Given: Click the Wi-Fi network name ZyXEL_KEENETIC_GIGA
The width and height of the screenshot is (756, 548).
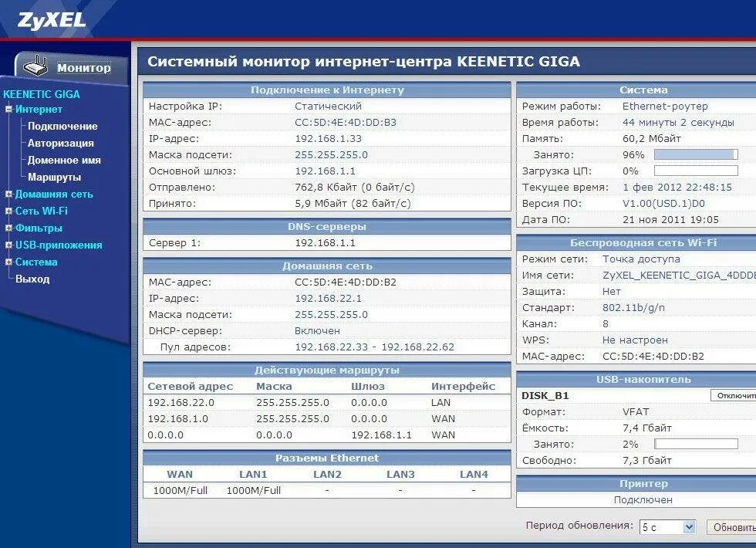Looking at the screenshot, I should (x=678, y=276).
